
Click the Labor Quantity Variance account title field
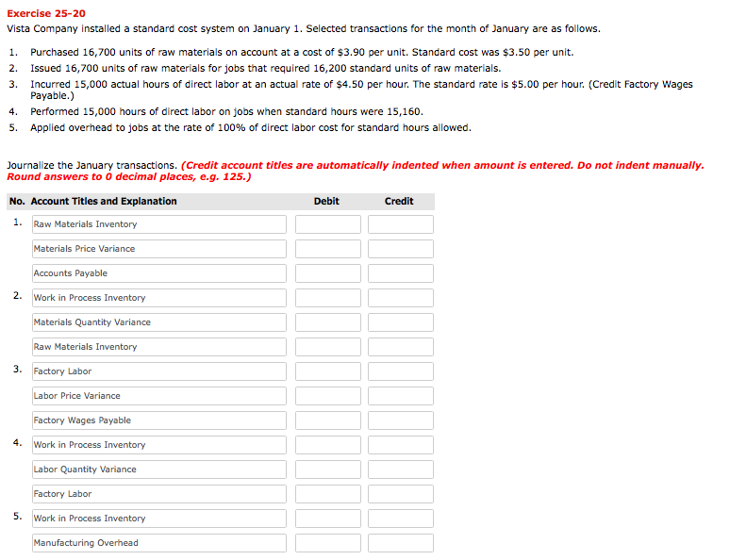click(x=158, y=469)
